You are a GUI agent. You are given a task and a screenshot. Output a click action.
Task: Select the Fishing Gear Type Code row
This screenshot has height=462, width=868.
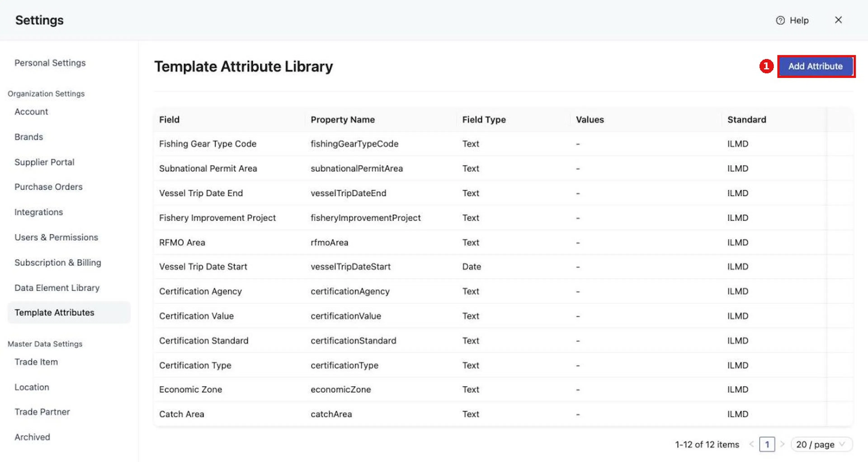click(503, 144)
